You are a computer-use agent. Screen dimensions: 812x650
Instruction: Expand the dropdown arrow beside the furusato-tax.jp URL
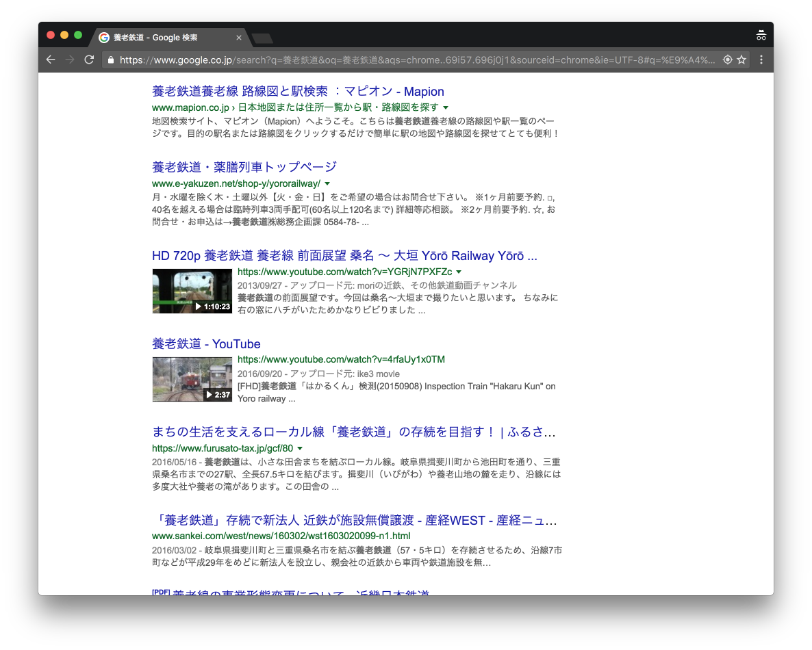click(300, 448)
